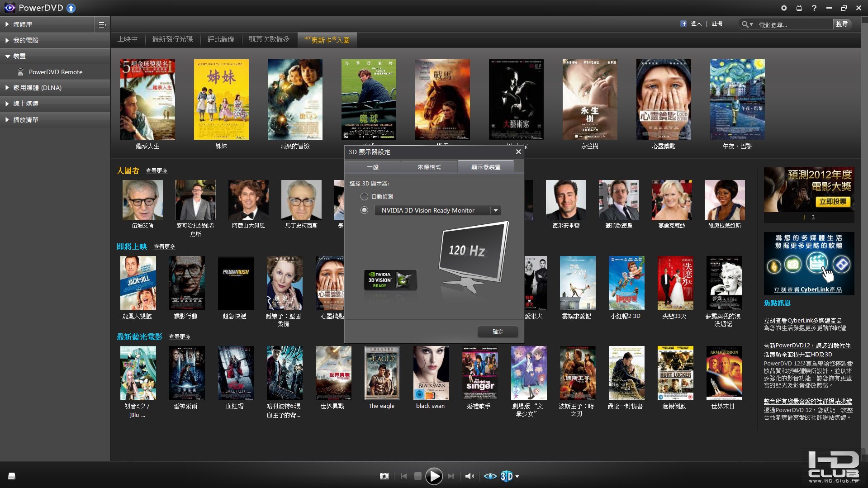Image resolution: width=868 pixels, height=488 pixels.
Task: Confirm with the 確定 button
Action: (x=498, y=332)
